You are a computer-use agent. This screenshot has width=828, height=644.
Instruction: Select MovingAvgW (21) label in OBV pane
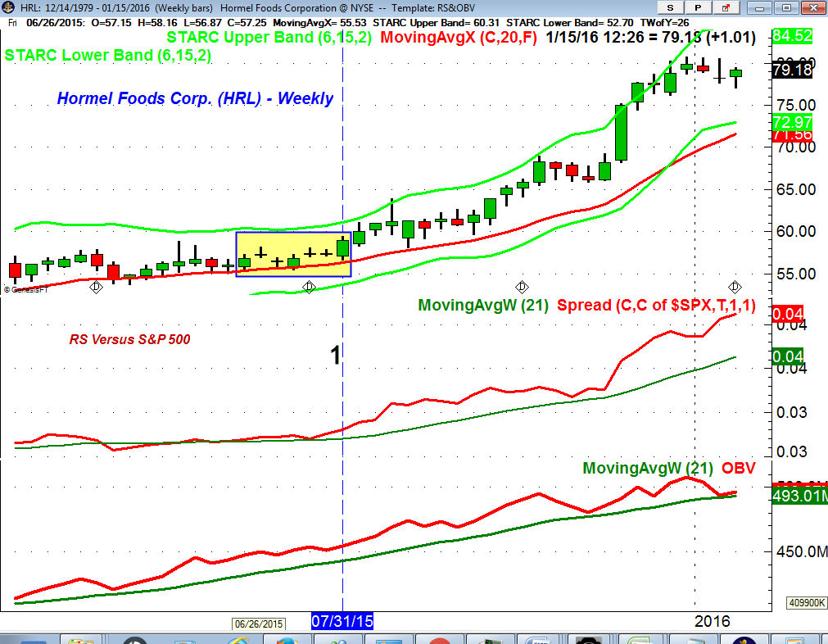click(648, 468)
